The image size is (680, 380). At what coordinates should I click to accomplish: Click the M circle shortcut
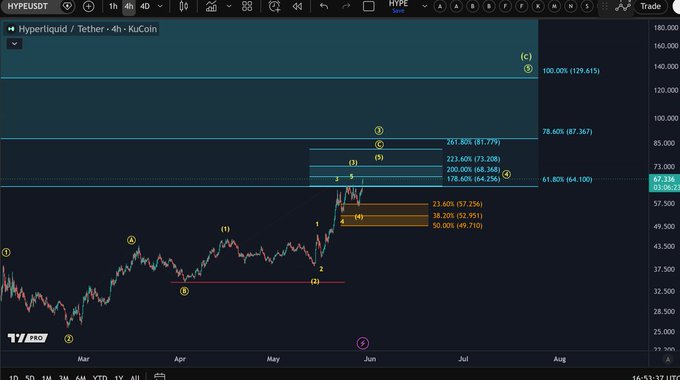[554, 6]
